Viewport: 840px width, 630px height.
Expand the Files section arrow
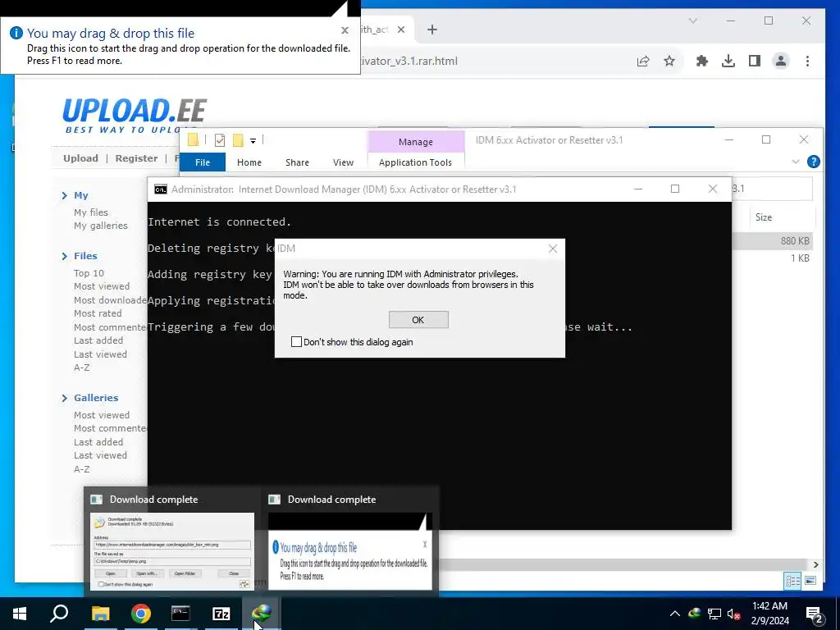pyautogui.click(x=65, y=256)
